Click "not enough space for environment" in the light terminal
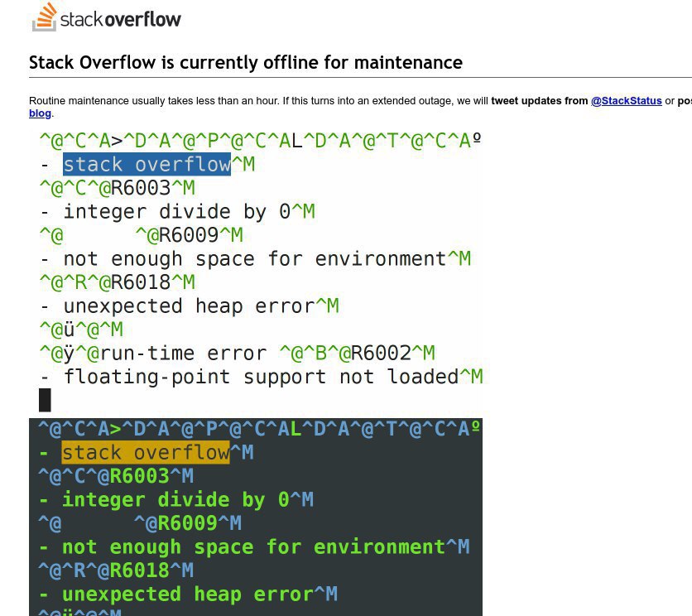This screenshot has width=692, height=616. click(255, 259)
